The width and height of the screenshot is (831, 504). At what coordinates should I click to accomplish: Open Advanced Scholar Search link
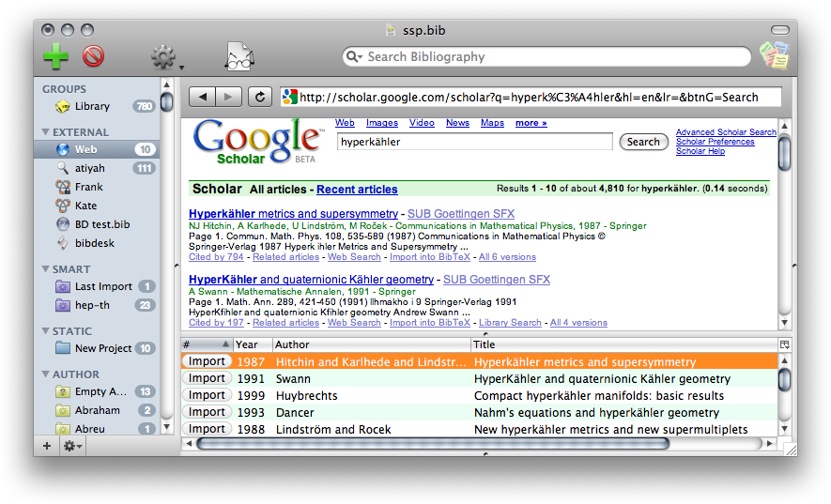pos(726,132)
